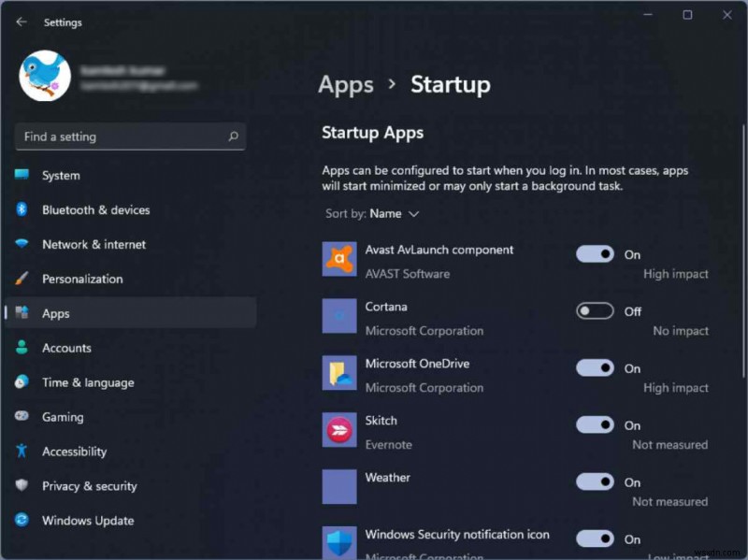Viewport: 748px width, 560px height.
Task: Open Gaming settings
Action: (x=64, y=417)
